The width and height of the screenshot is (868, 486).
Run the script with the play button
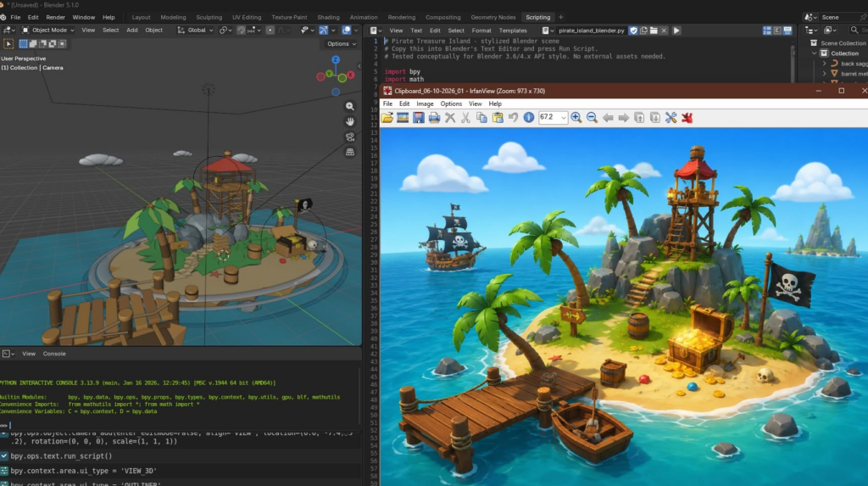pyautogui.click(x=676, y=31)
